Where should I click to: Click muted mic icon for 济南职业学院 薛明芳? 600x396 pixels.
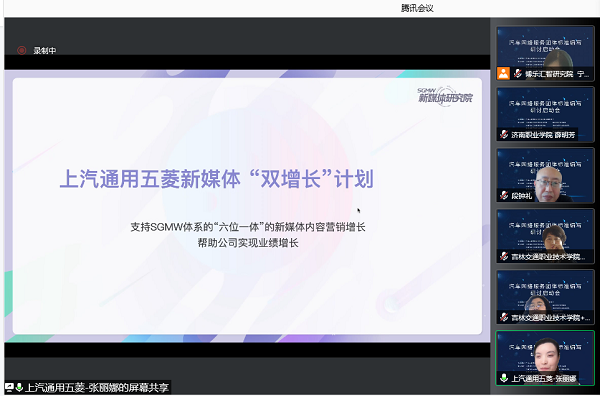pyautogui.click(x=504, y=134)
